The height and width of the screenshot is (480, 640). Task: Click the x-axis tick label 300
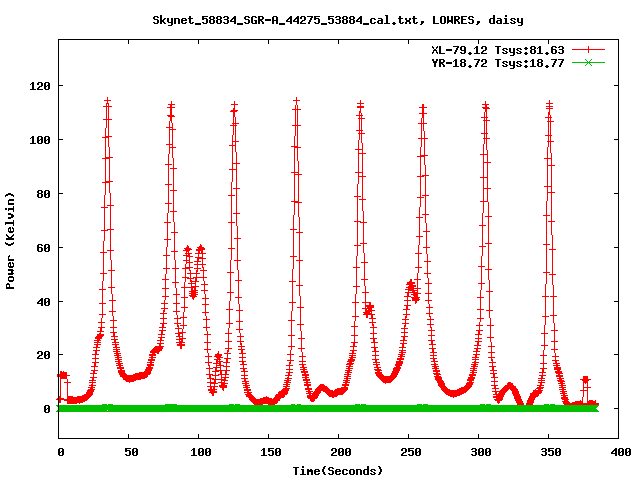[x=481, y=452]
